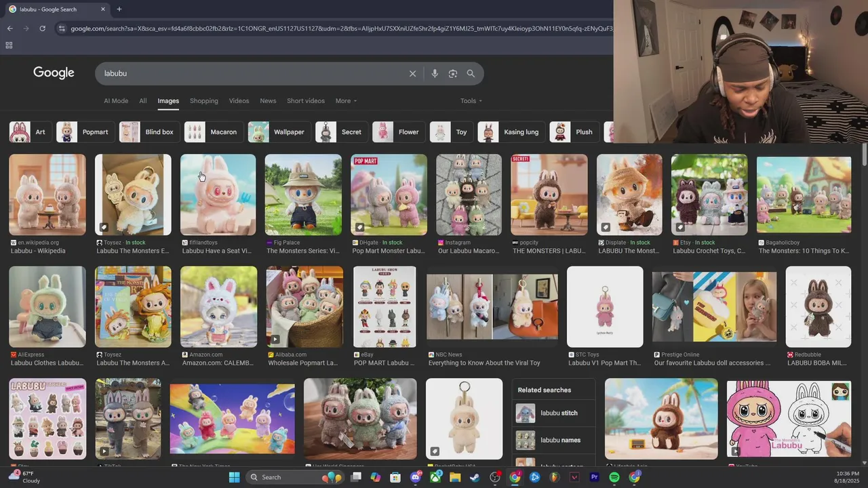Filter images by Toy chip

click(x=452, y=132)
